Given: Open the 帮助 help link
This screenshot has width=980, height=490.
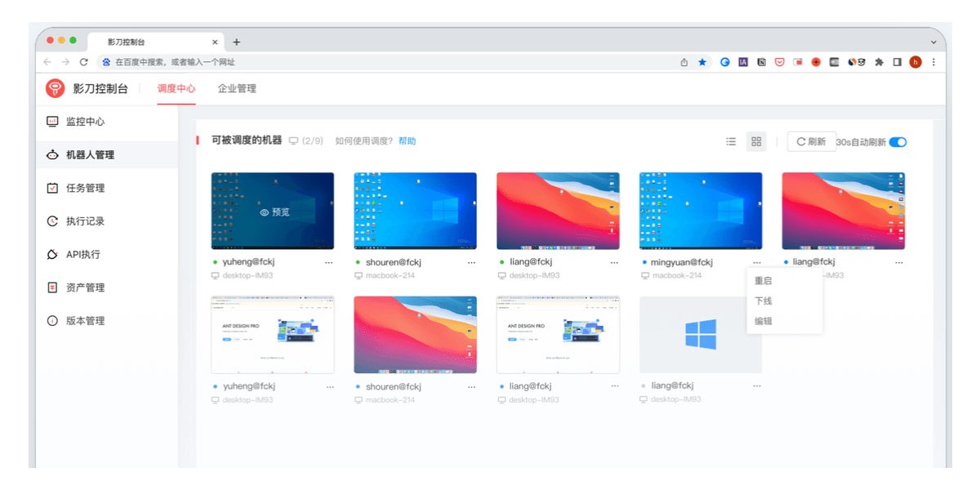Looking at the screenshot, I should (x=407, y=141).
